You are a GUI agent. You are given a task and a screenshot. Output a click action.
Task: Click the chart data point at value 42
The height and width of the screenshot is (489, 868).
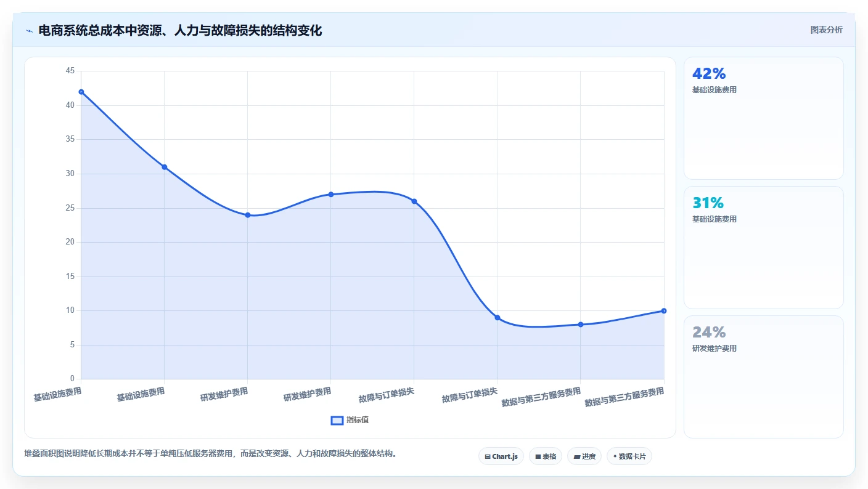click(81, 92)
